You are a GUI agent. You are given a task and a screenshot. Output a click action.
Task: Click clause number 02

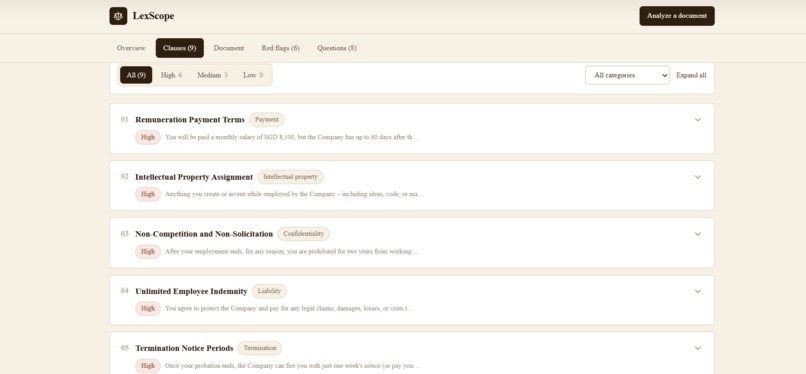(124, 177)
